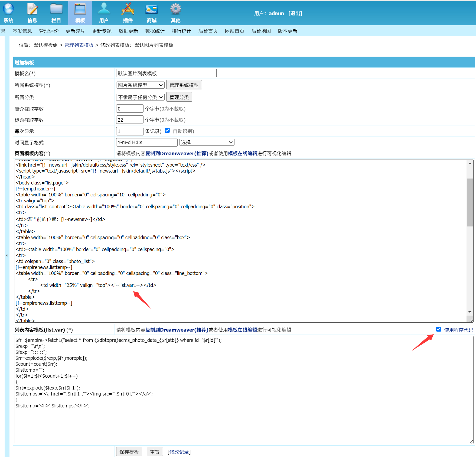The image size is (476, 457).
Task: Click 管理分类 button
Action: point(179,97)
